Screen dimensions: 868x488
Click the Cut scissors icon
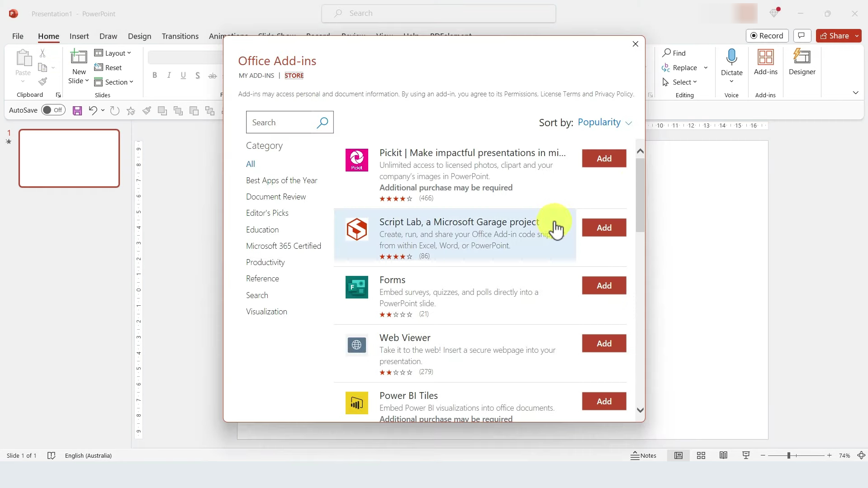click(43, 53)
